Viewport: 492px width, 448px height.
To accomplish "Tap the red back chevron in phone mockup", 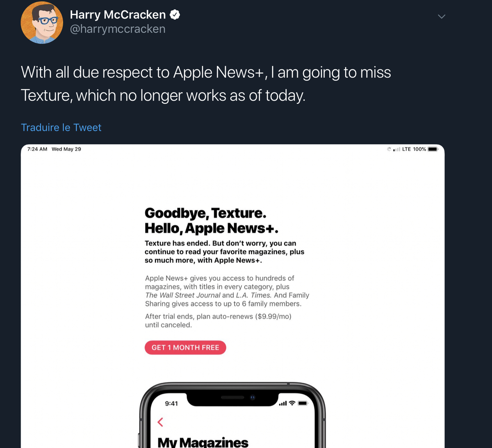I will pos(160,422).
